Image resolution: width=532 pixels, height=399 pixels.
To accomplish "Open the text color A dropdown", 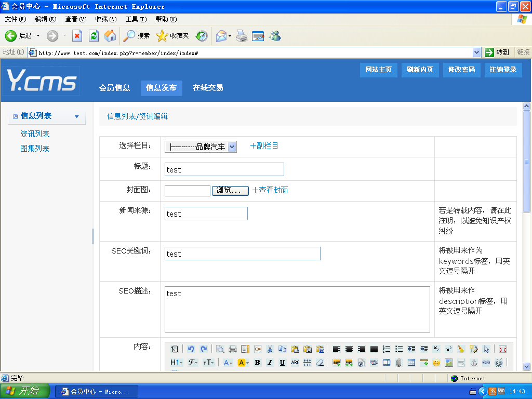I will [228, 362].
